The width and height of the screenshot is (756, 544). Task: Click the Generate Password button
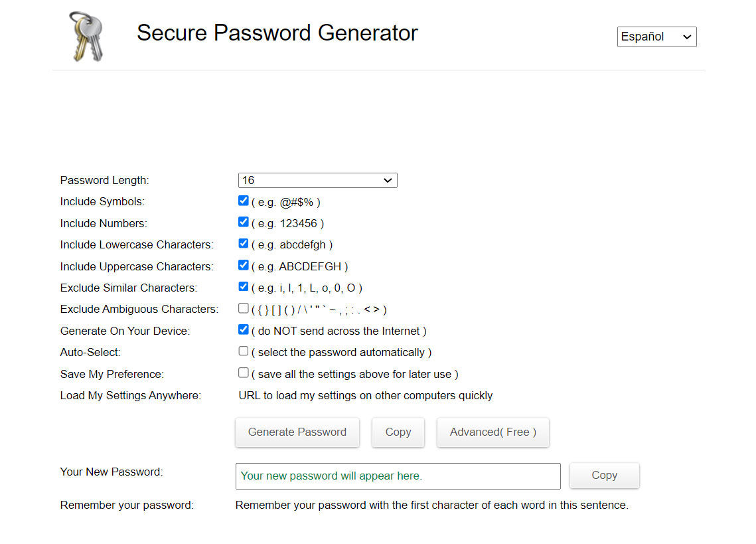point(297,432)
